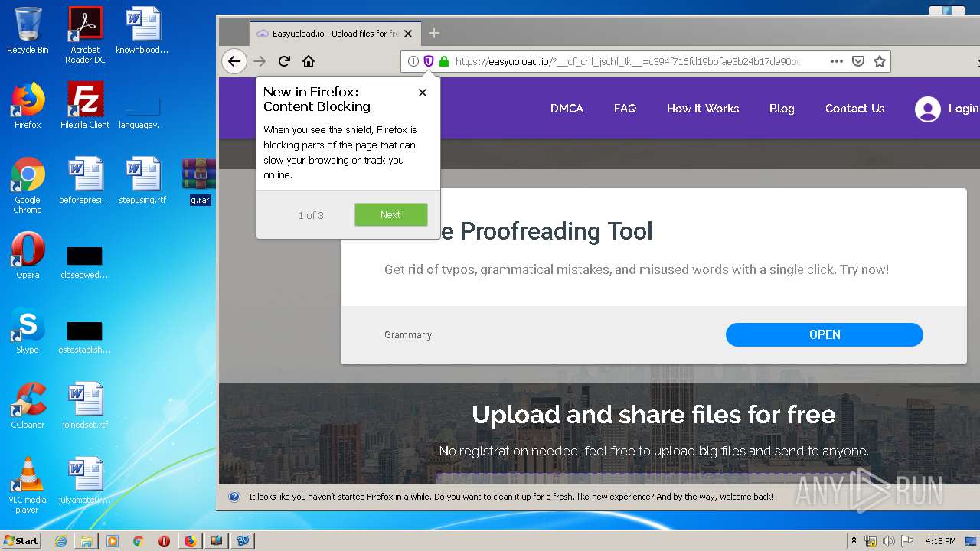Select languagev desktop file
This screenshot has height=551, width=980.
click(142, 112)
